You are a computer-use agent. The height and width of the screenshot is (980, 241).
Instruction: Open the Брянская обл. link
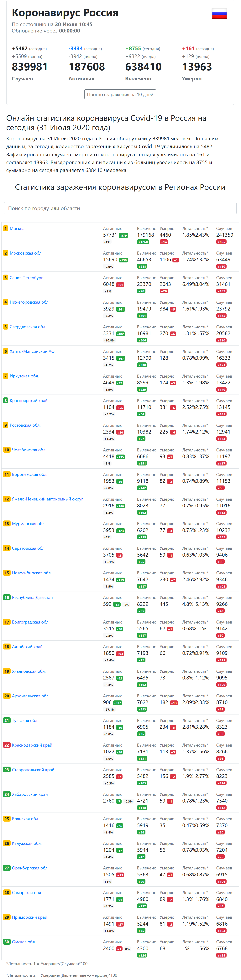click(x=26, y=819)
